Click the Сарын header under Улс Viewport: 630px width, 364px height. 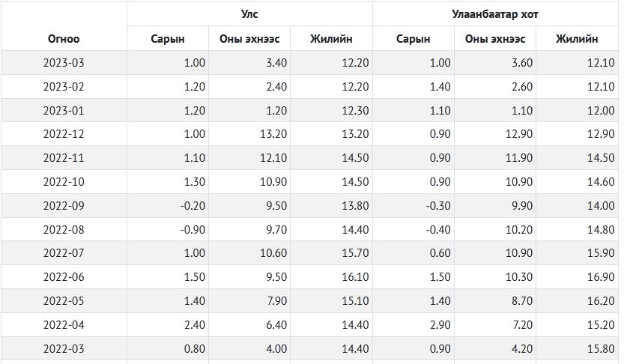[168, 39]
